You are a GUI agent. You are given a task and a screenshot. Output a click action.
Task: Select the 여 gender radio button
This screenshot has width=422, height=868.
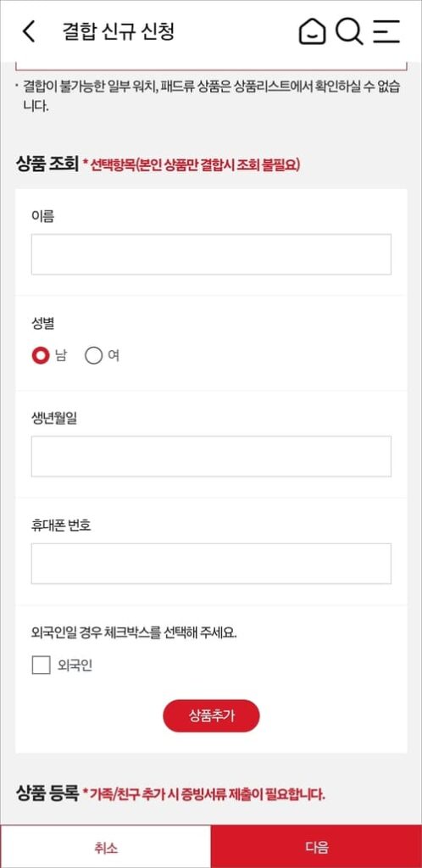[x=93, y=356]
